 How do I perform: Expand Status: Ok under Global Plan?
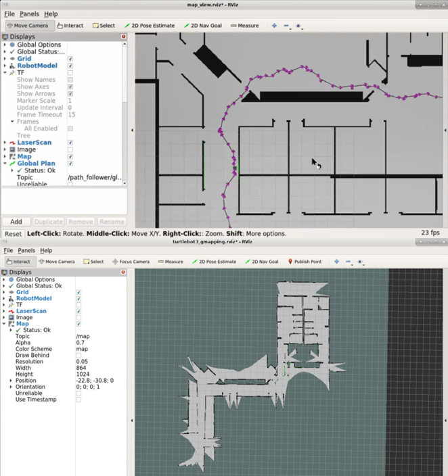click(12, 170)
